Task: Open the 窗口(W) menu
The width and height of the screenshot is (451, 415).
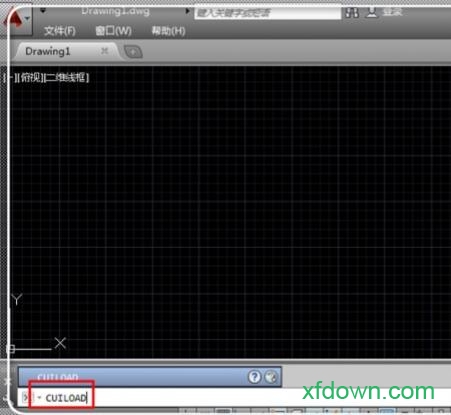Action: click(113, 31)
